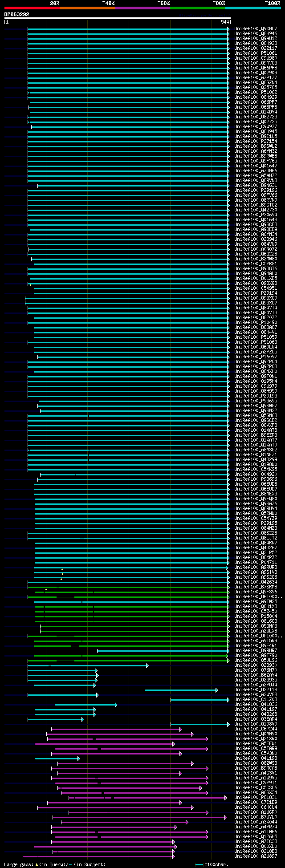Select the UniRef100_B9RHR7 label

(256, 650)
